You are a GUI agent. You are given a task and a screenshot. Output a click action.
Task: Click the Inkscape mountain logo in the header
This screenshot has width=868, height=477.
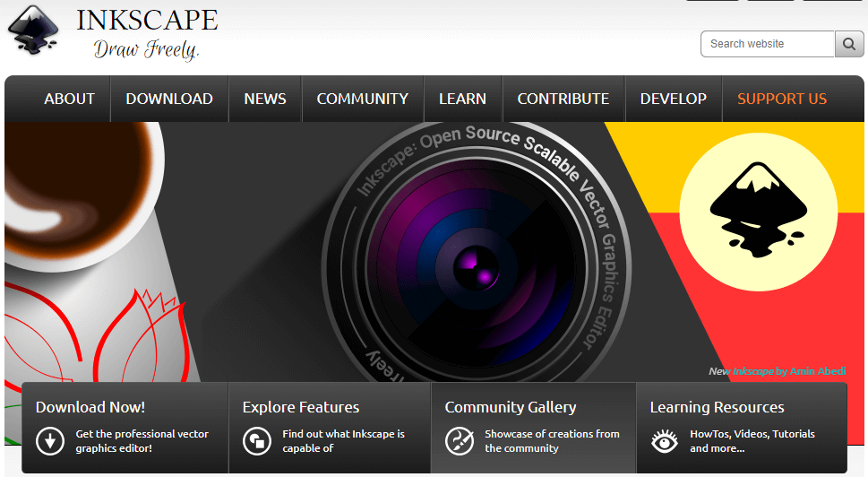[33, 30]
